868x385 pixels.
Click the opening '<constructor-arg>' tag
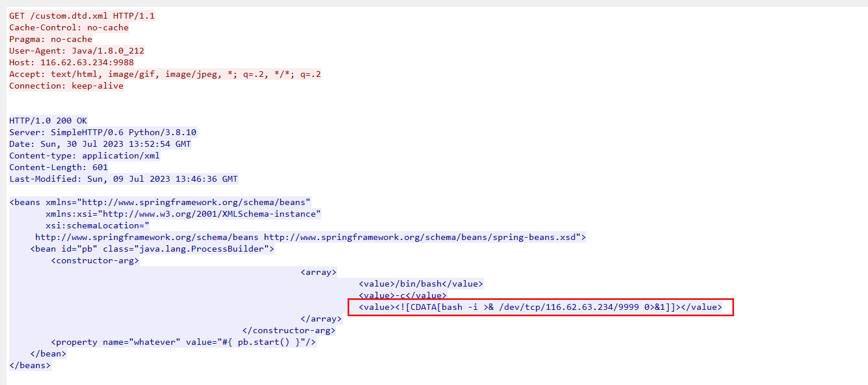tap(95, 260)
